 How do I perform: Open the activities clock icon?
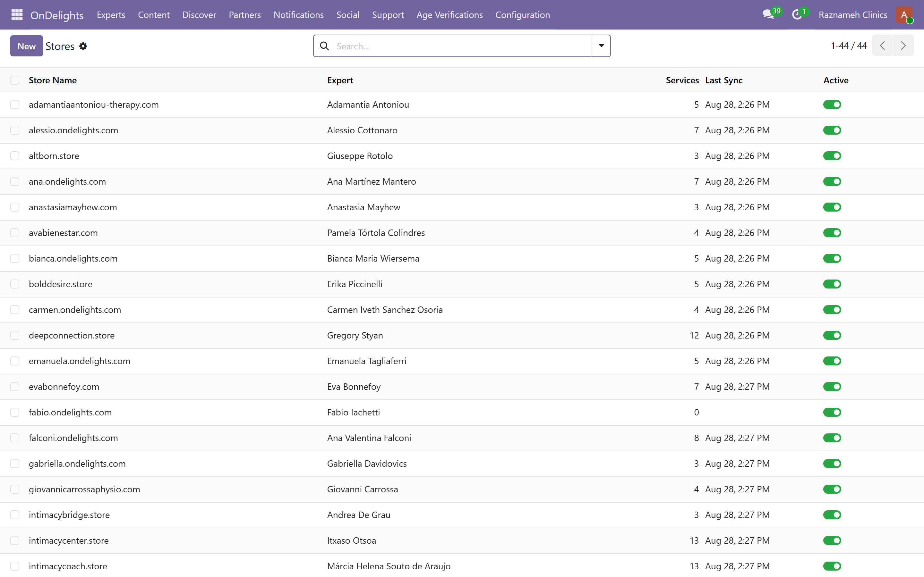(x=797, y=15)
